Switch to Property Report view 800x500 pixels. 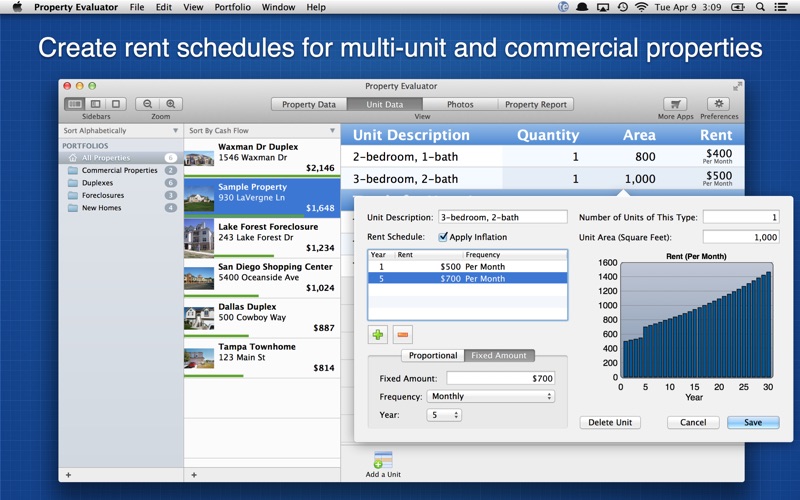536,104
